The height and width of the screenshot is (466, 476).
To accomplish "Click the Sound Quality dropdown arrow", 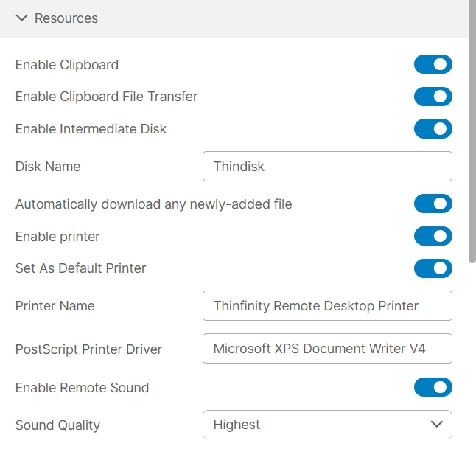I will point(436,425).
